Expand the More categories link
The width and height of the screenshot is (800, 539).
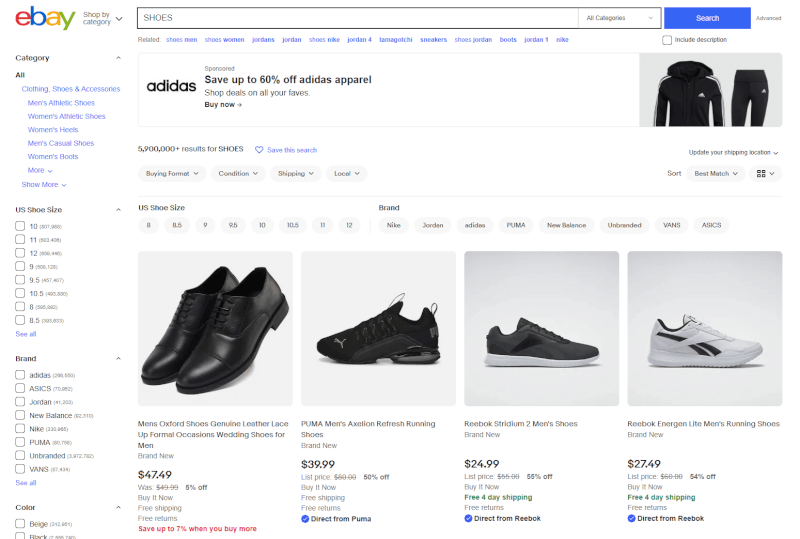coord(40,170)
